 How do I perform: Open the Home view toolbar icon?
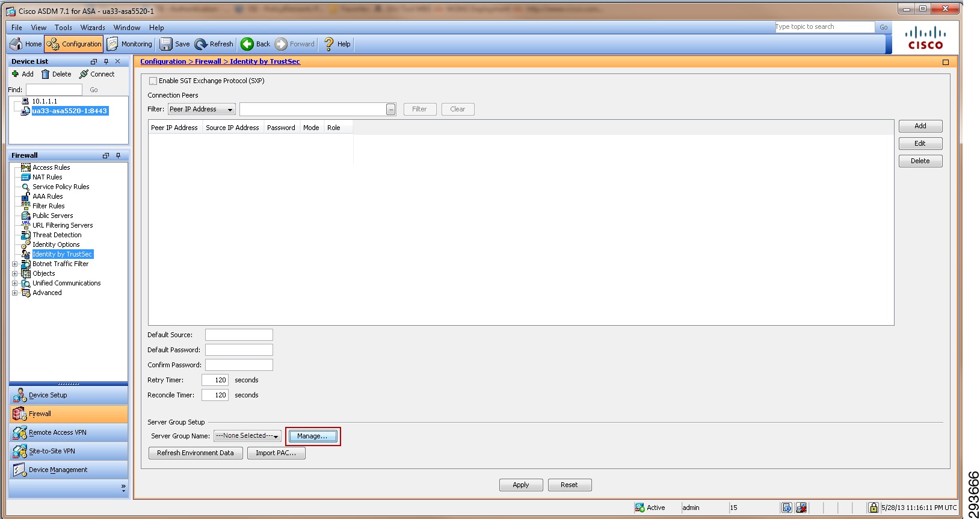26,44
